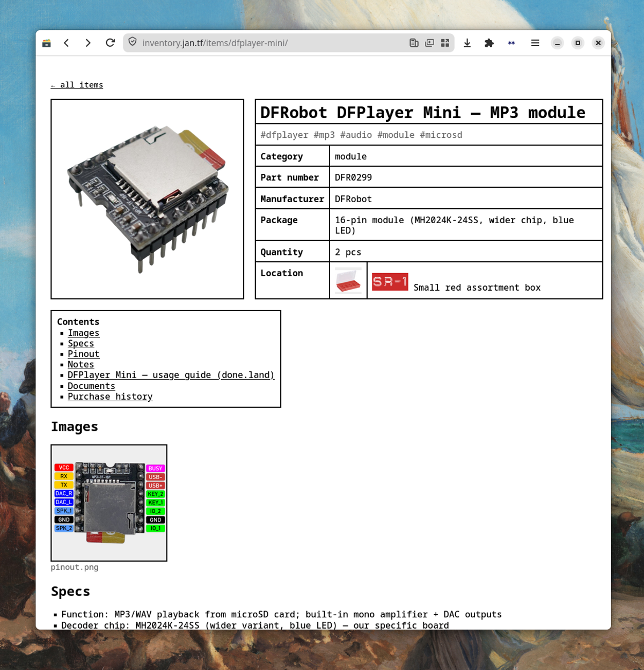Click the #mp3 tag
The height and width of the screenshot is (670, 644).
(324, 135)
